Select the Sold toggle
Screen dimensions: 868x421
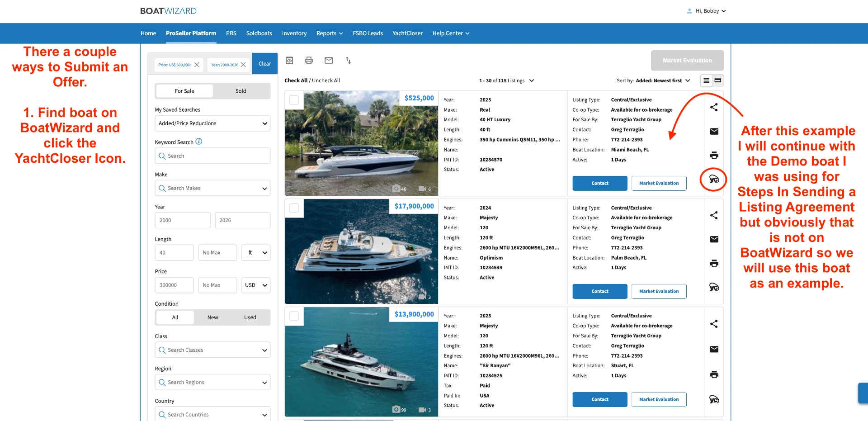[x=241, y=91]
